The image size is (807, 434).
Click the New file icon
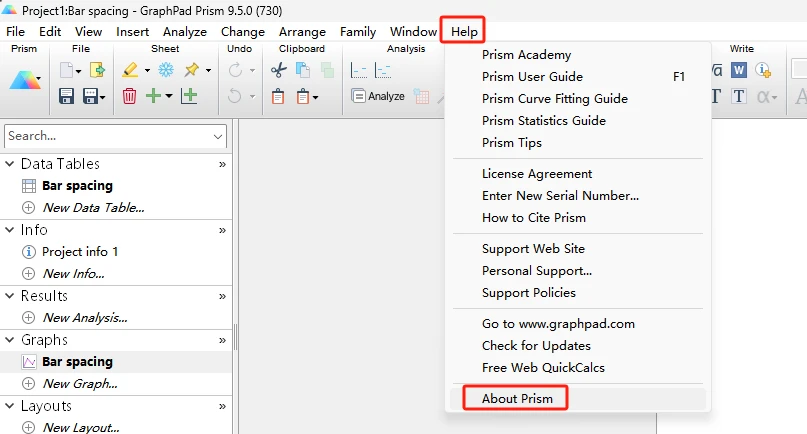(66, 70)
